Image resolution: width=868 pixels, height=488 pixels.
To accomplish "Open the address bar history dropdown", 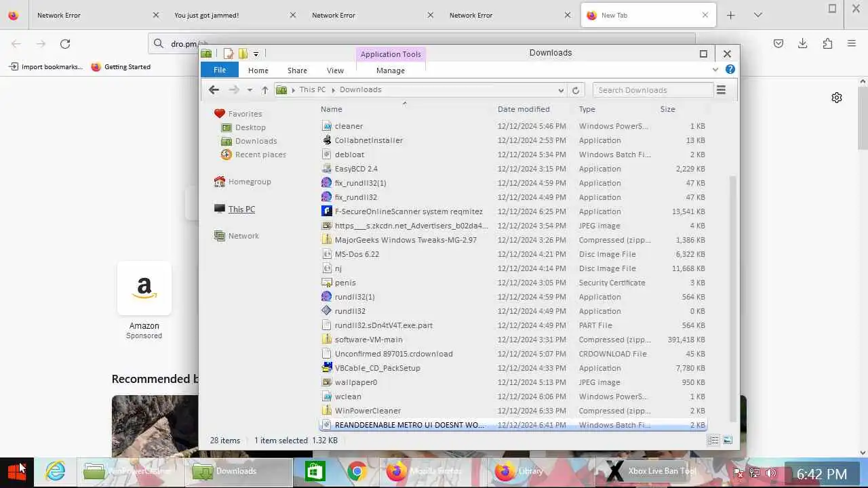I will (561, 90).
